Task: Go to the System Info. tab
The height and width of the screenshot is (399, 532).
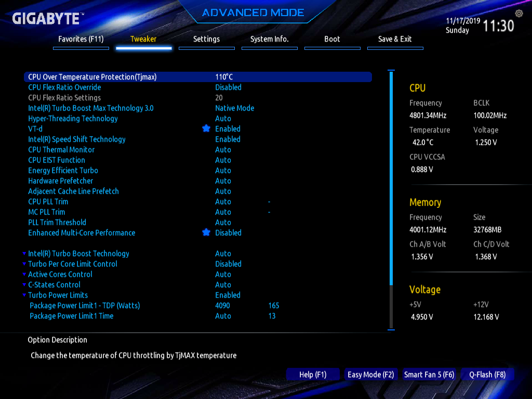Action: point(270,40)
